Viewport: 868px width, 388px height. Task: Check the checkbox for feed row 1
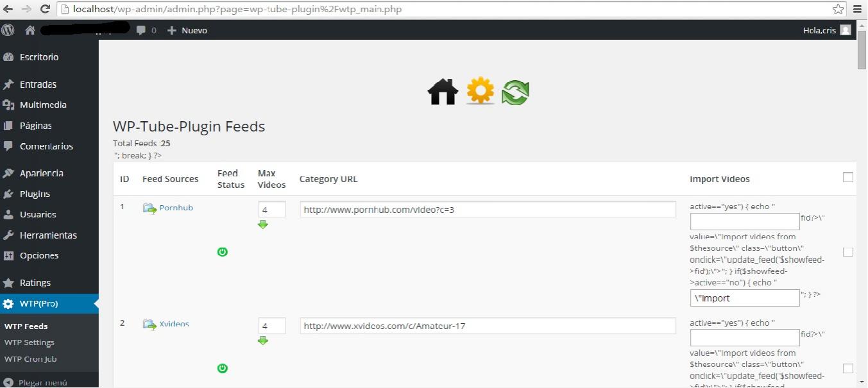(x=848, y=252)
